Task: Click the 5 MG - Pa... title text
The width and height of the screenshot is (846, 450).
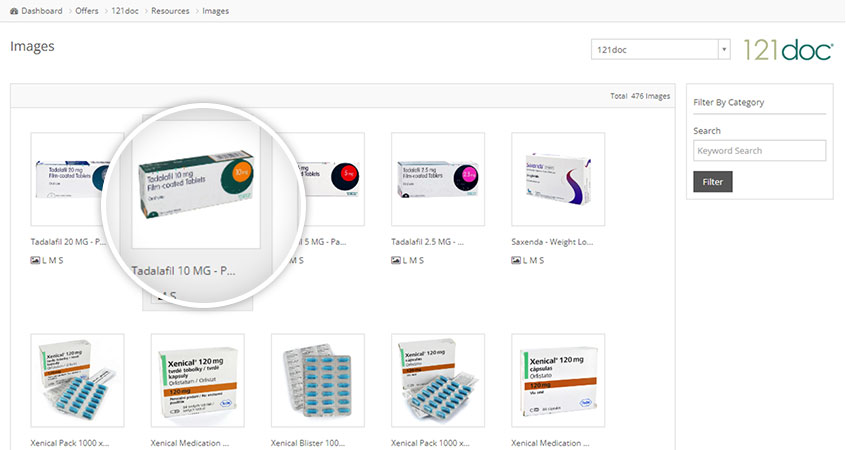Action: [x=322, y=242]
